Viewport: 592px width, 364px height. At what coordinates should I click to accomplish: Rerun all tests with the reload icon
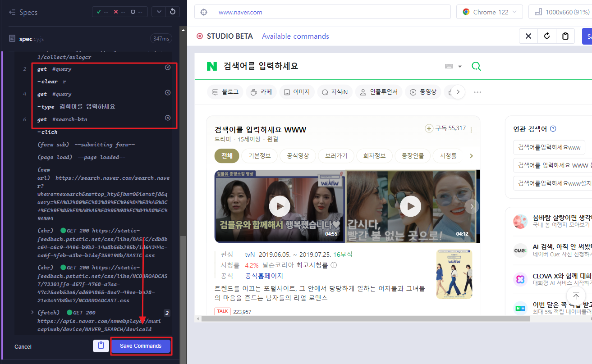click(x=172, y=12)
